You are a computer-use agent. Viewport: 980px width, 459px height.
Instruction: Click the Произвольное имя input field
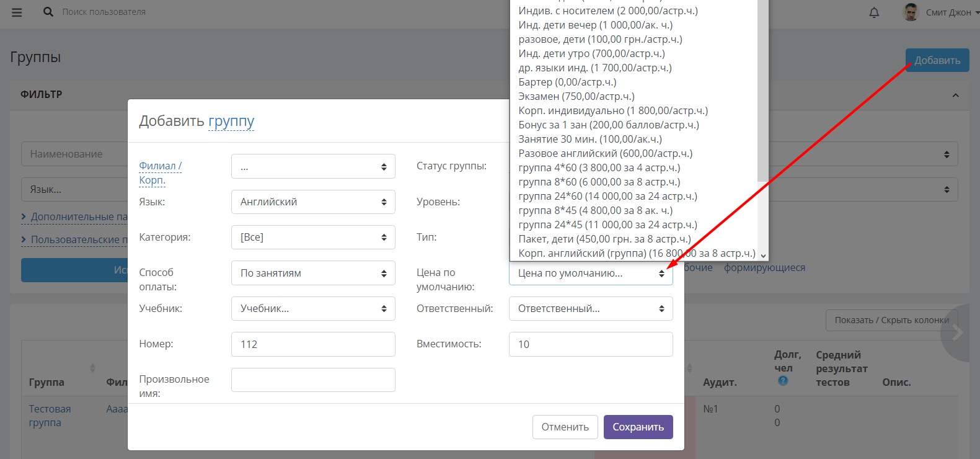click(313, 380)
